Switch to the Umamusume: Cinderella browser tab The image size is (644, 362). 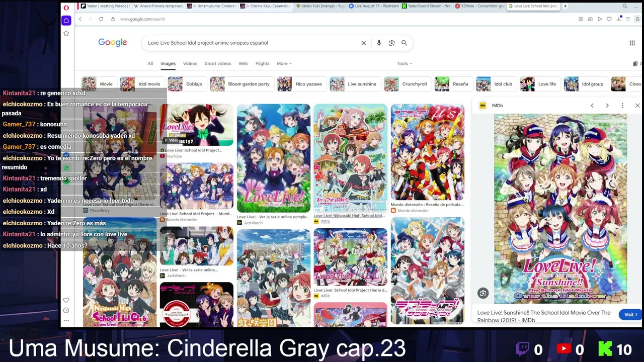click(x=211, y=6)
